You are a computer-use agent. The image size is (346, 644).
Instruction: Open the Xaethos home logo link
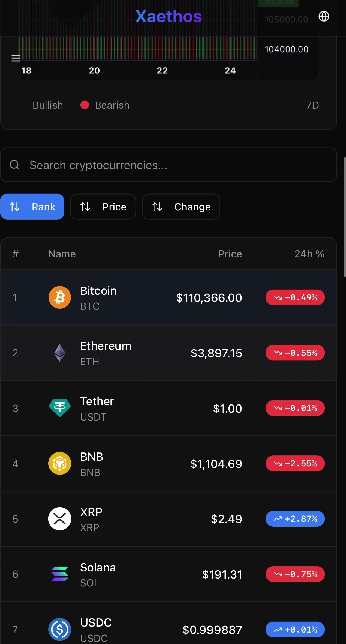pos(169,16)
